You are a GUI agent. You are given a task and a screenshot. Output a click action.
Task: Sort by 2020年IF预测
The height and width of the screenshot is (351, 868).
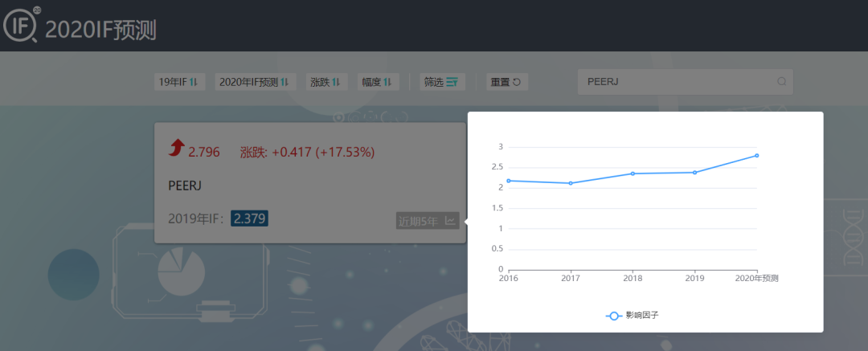256,82
